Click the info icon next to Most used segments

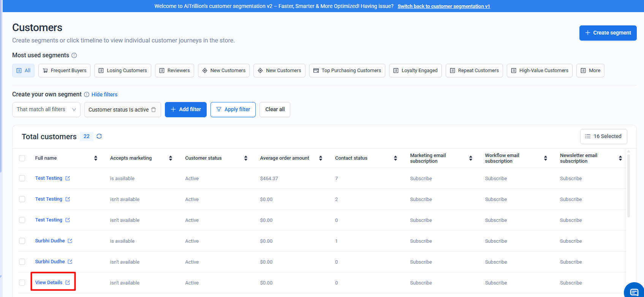(x=74, y=55)
